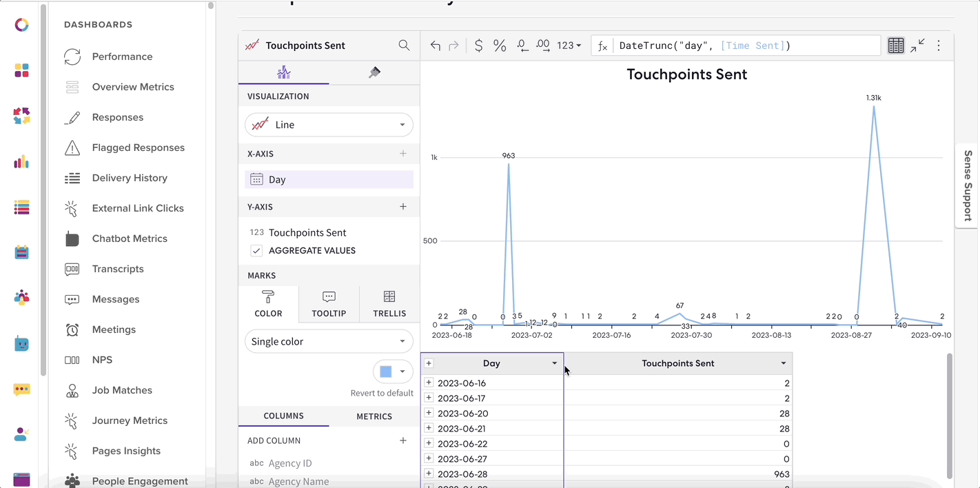Switch to COLUMNS tab

[x=283, y=416]
